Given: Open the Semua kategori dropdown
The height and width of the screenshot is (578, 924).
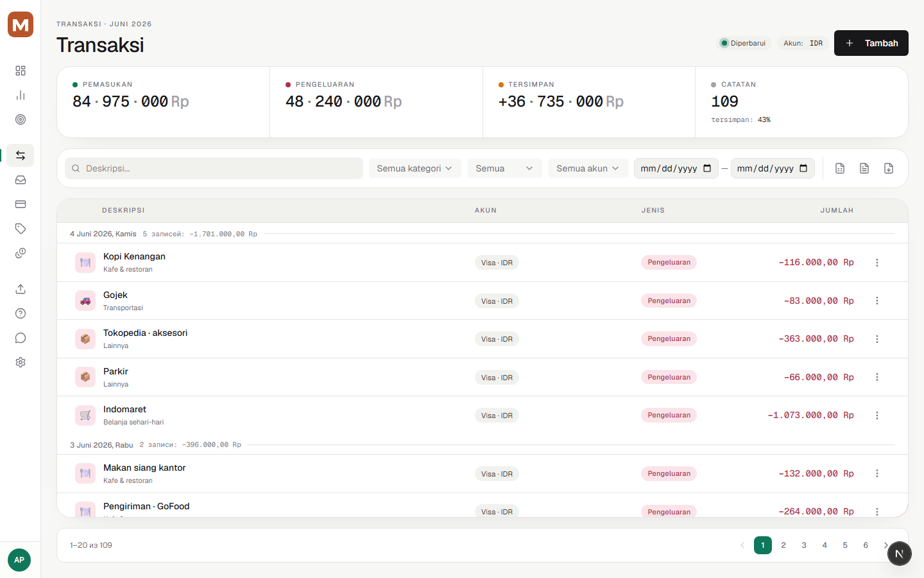Looking at the screenshot, I should (415, 168).
